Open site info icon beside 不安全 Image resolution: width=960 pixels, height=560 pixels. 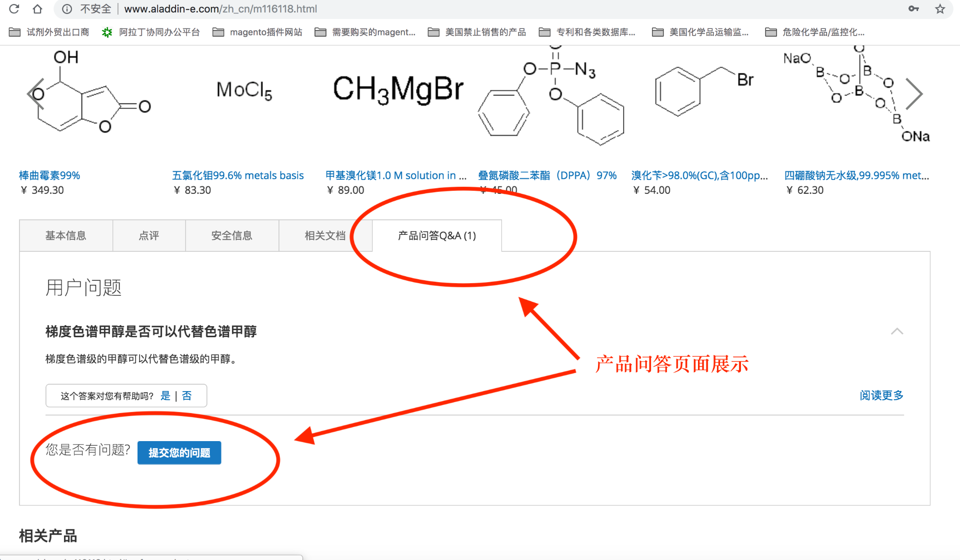click(x=67, y=9)
